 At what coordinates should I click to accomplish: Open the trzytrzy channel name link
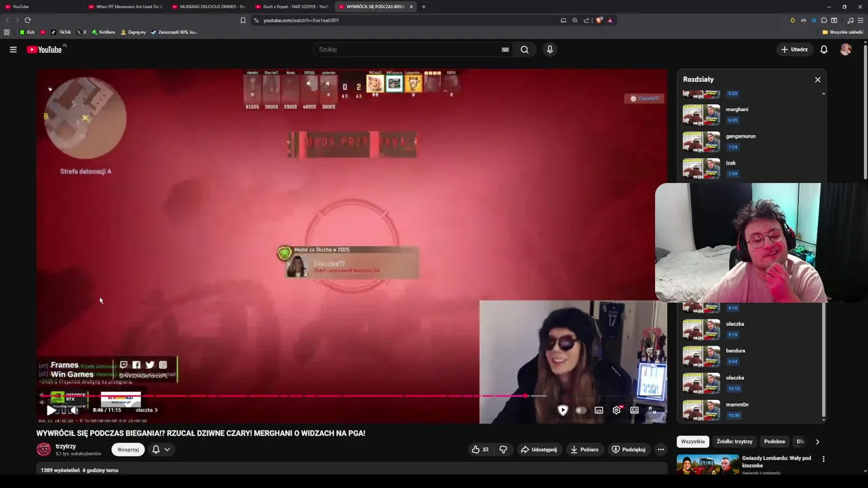click(66, 447)
